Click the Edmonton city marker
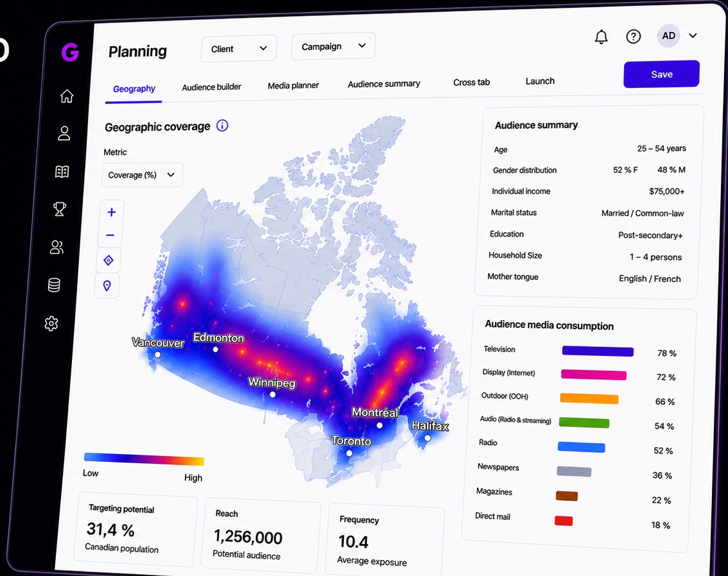728x576 pixels. [216, 350]
